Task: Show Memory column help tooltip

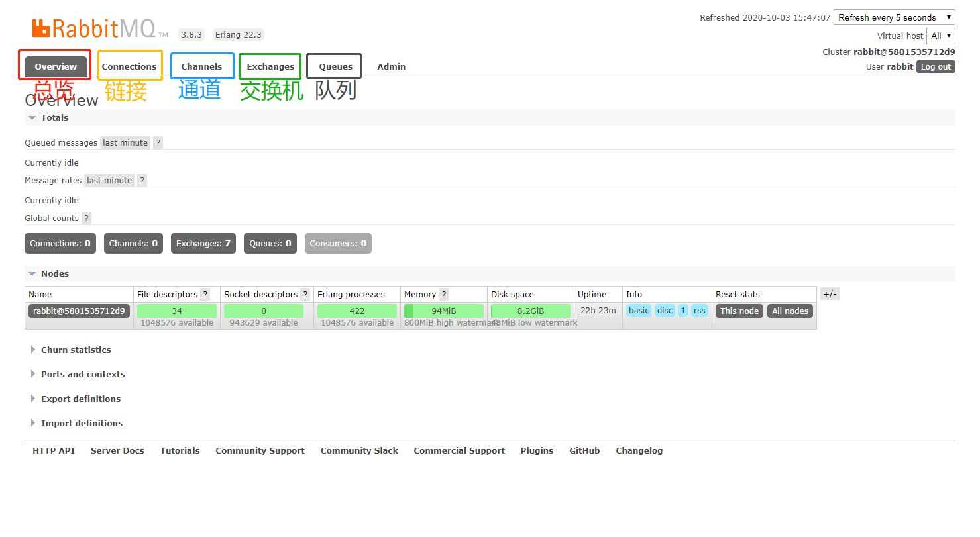Action: click(x=444, y=295)
